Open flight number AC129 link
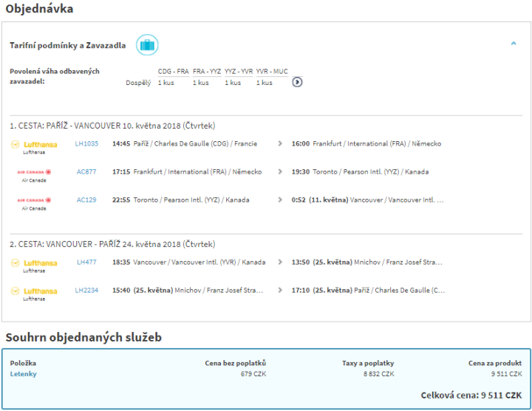This screenshot has height=411, width=532. point(86,200)
